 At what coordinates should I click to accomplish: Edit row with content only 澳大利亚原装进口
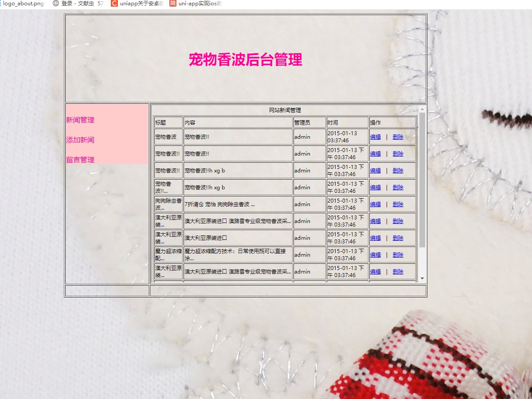376,238
